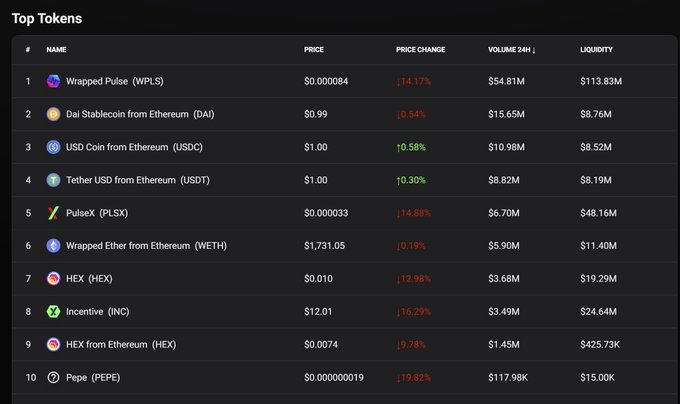Click the 0.58% green price change
Screen dimensions: 680x404
[411, 147]
